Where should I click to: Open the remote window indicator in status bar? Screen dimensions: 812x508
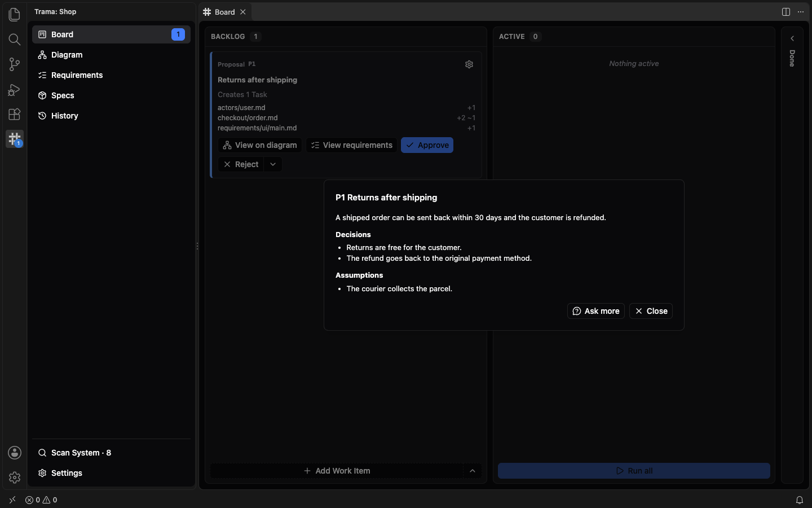coord(12,500)
